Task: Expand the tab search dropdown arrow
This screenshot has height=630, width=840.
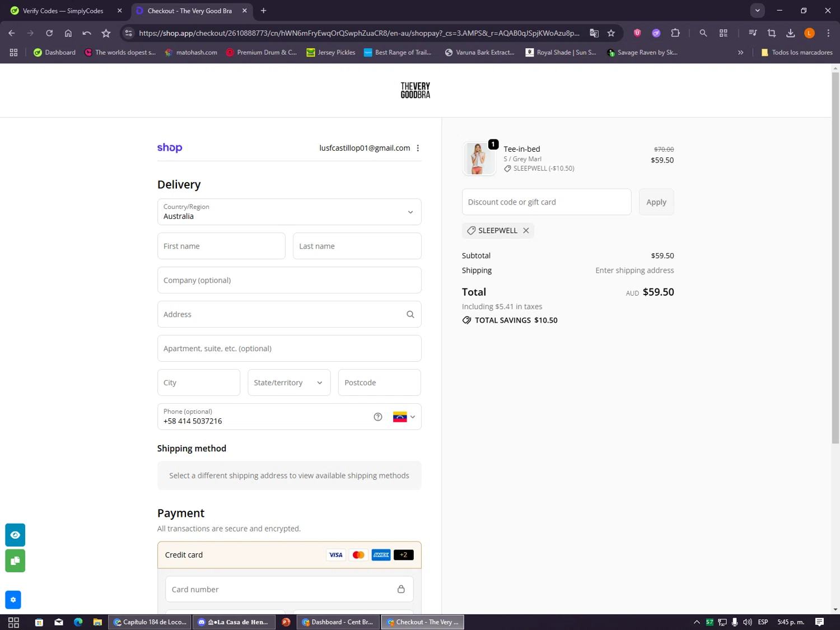Action: [x=757, y=11]
